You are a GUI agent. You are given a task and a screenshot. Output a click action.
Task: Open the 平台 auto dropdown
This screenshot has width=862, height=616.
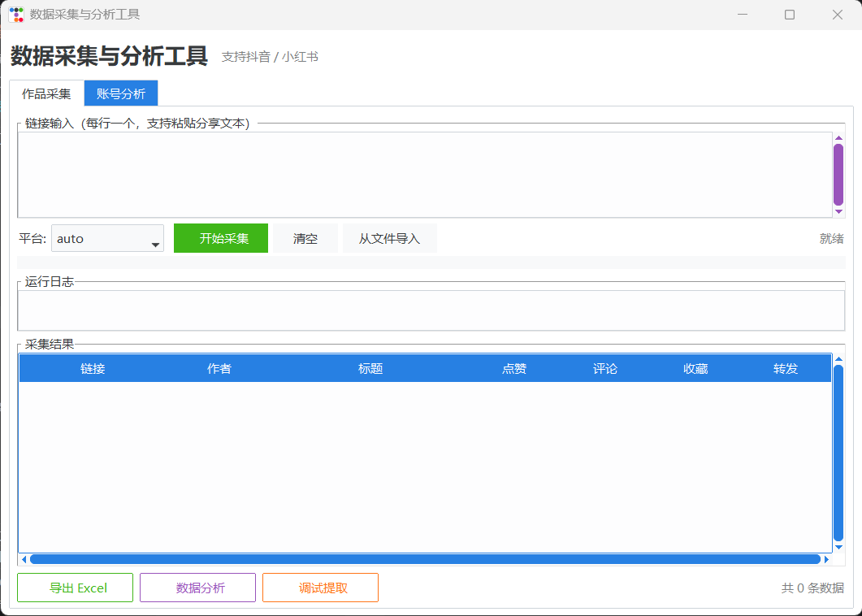point(108,238)
